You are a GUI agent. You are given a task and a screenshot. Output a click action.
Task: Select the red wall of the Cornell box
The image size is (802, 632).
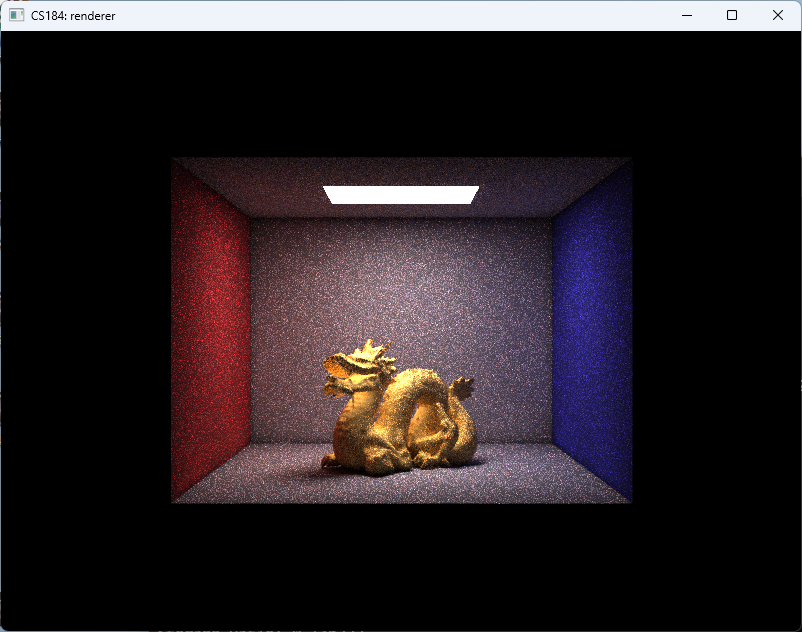click(210, 330)
